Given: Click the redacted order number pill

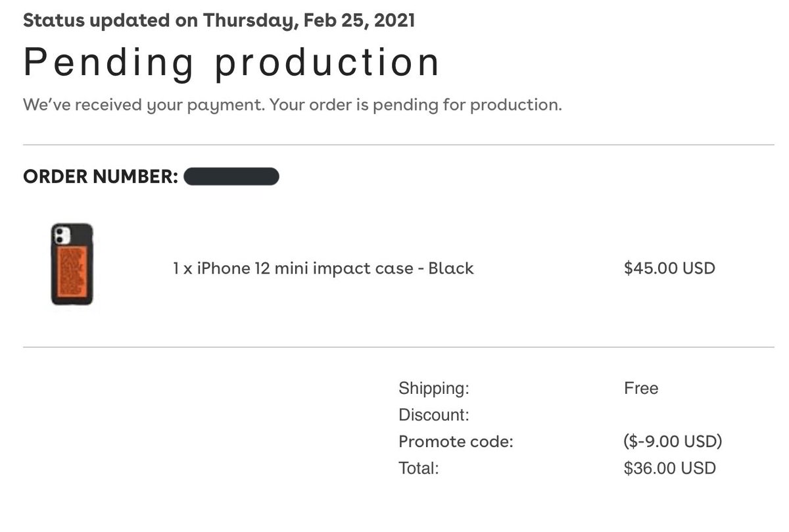Looking at the screenshot, I should [x=231, y=177].
